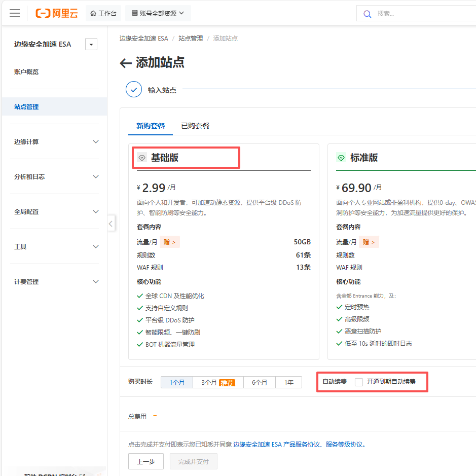476x476 pixels.
Task: Collapse the sidebar with the handle arrow
Action: (x=111, y=223)
